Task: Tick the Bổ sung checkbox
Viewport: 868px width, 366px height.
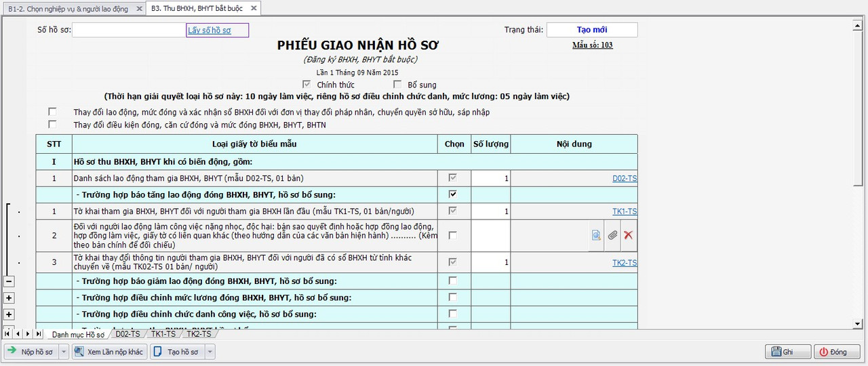Action: (x=398, y=85)
